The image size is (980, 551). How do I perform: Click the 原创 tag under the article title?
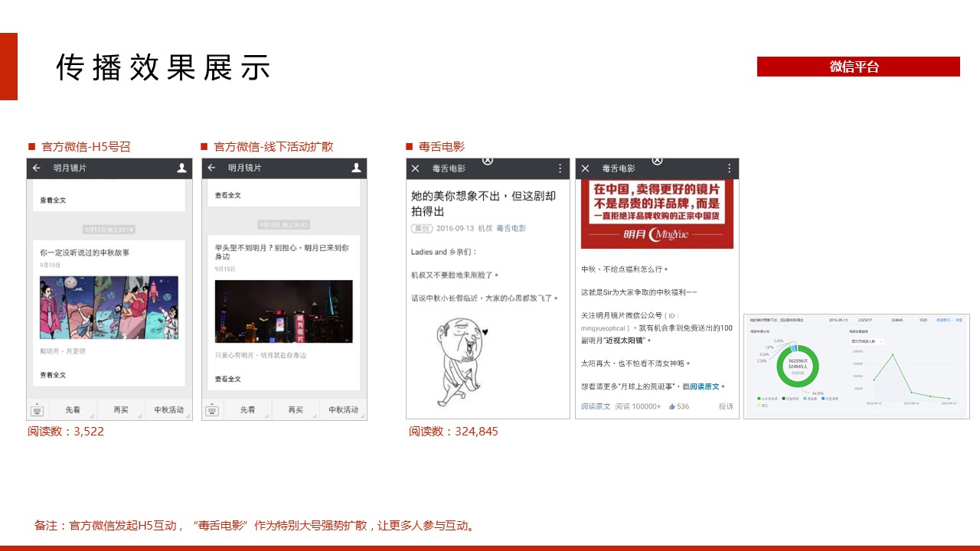click(x=421, y=228)
